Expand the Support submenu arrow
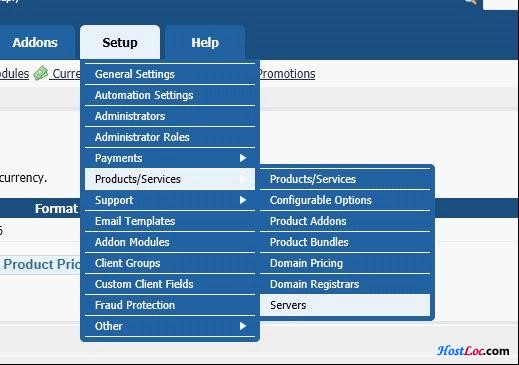Screen dimensions: 519x365 tap(243, 200)
